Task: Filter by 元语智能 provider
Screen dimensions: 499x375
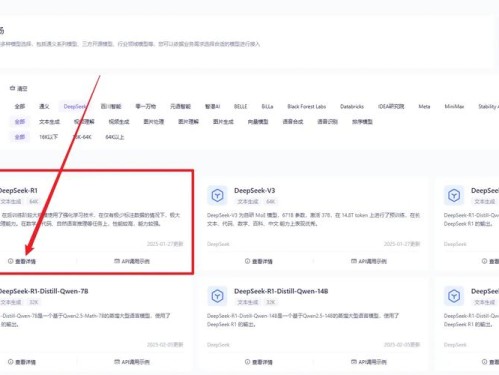Action: click(x=180, y=106)
